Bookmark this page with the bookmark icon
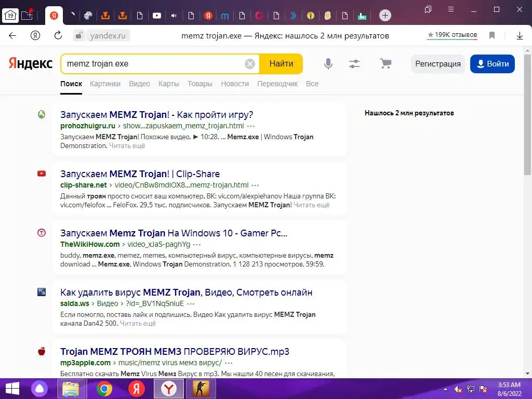The width and height of the screenshot is (532, 399). [491, 35]
